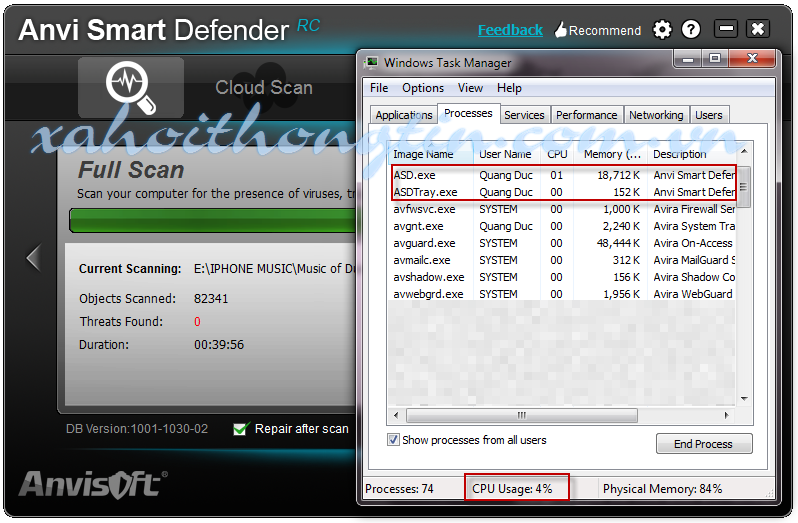Click the horizontal scroll right arrow
The width and height of the screenshot is (798, 523).
(x=727, y=416)
